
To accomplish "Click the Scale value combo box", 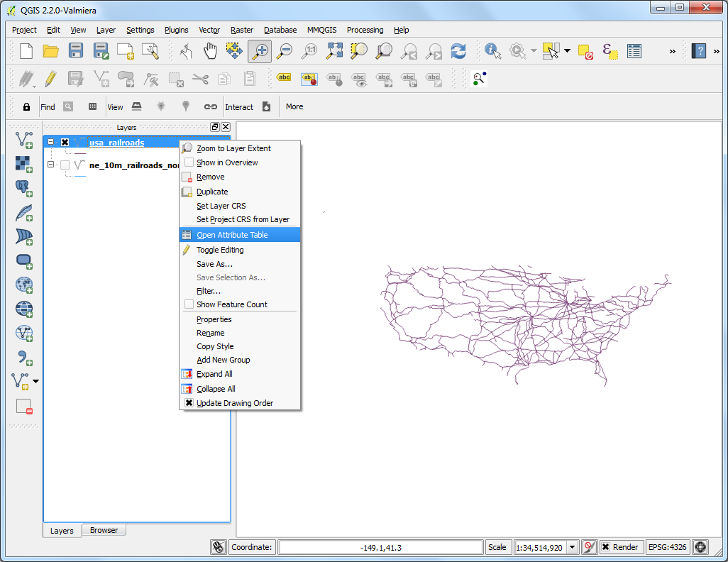I will [x=546, y=547].
